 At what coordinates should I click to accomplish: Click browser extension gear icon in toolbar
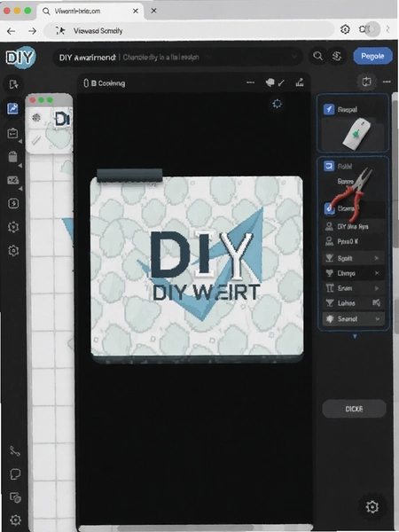345,29
